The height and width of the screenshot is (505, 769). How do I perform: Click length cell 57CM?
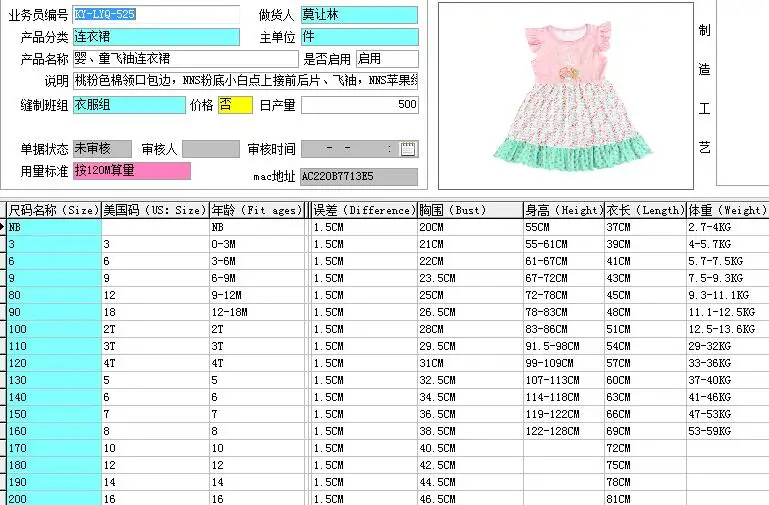(x=645, y=363)
